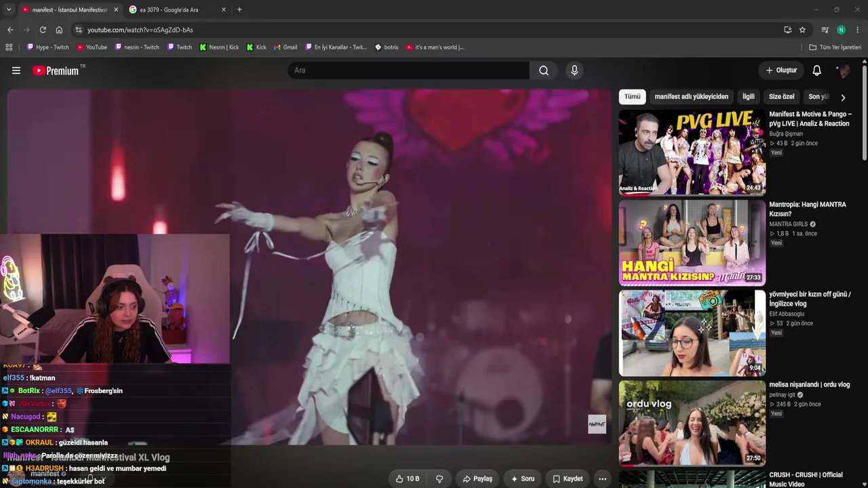Like the video with 10 B likes
The width and height of the screenshot is (868, 488).
point(408,479)
